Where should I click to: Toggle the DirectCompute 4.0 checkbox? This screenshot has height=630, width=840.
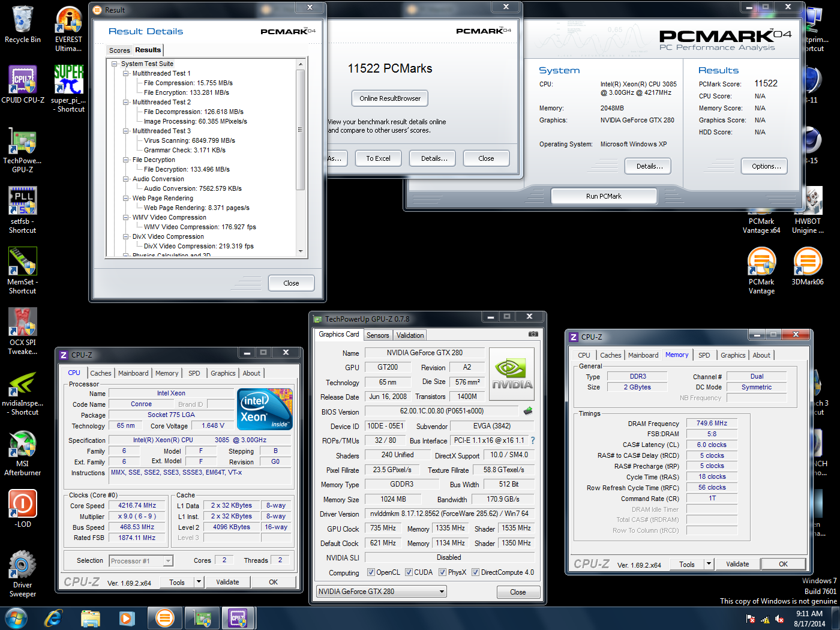[475, 572]
